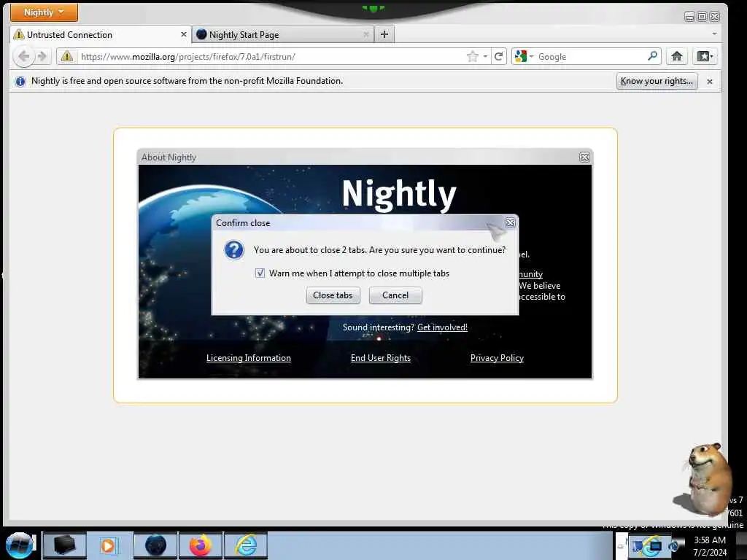Launch Firefox from the taskbar
The height and width of the screenshot is (560, 747).
(x=200, y=545)
